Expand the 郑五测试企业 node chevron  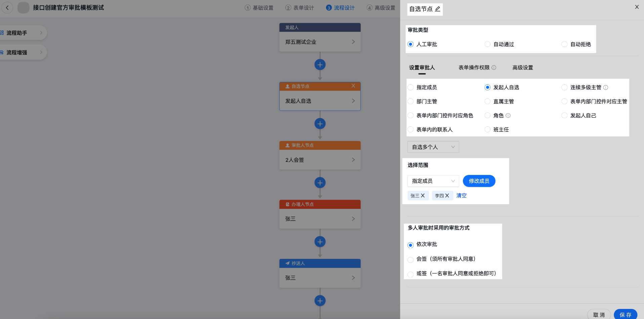point(353,42)
